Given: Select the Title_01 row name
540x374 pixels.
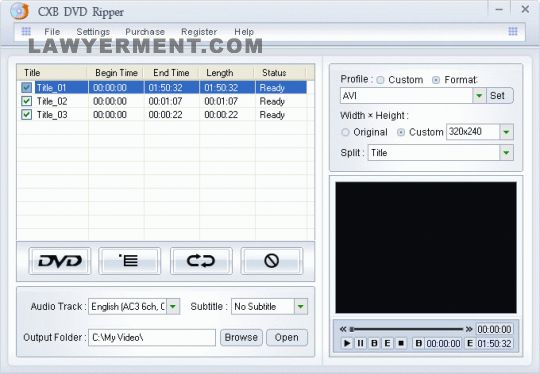Looking at the screenshot, I should click(x=51, y=87).
